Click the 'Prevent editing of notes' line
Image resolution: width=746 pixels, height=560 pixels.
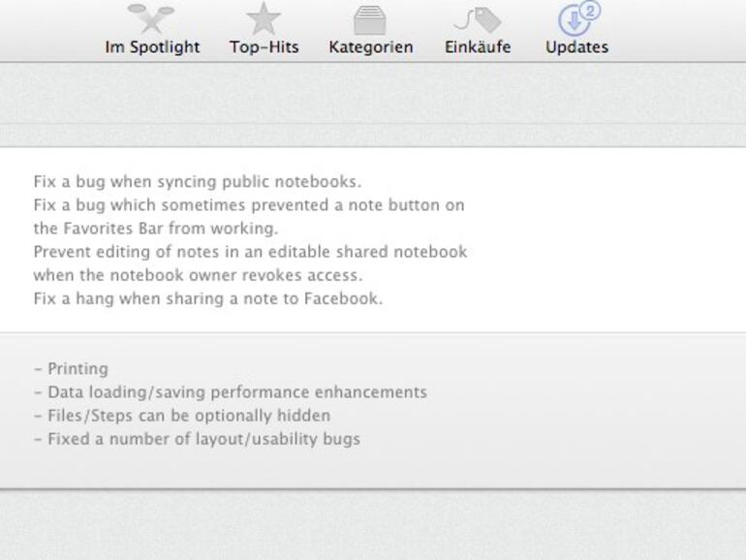click(x=250, y=252)
